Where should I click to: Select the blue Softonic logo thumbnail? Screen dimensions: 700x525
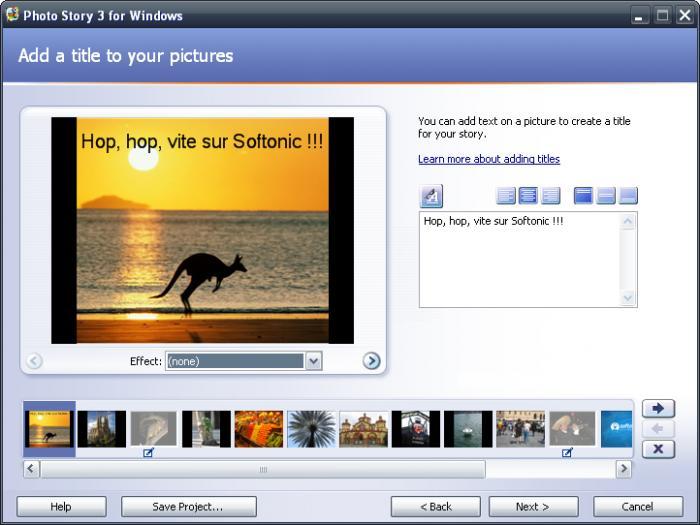click(x=617, y=429)
